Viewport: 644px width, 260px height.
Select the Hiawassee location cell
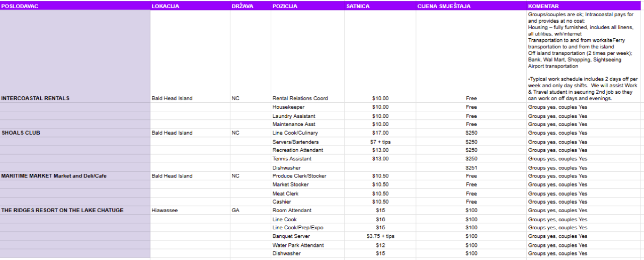[x=190, y=211]
